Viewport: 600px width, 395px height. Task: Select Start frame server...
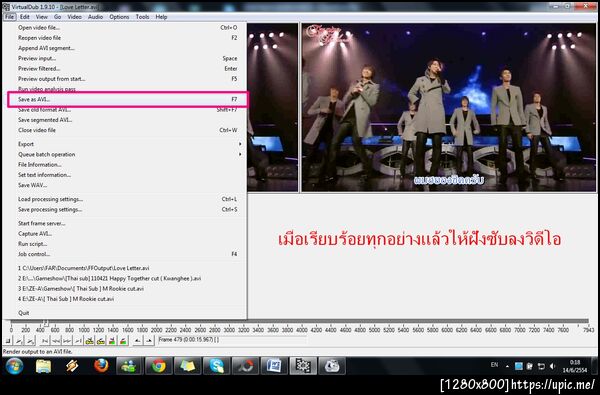point(127,223)
